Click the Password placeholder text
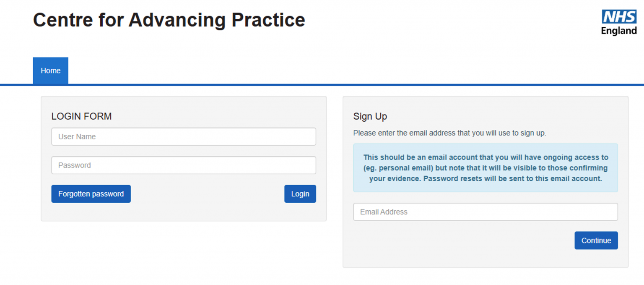The width and height of the screenshot is (644, 285). [x=75, y=165]
